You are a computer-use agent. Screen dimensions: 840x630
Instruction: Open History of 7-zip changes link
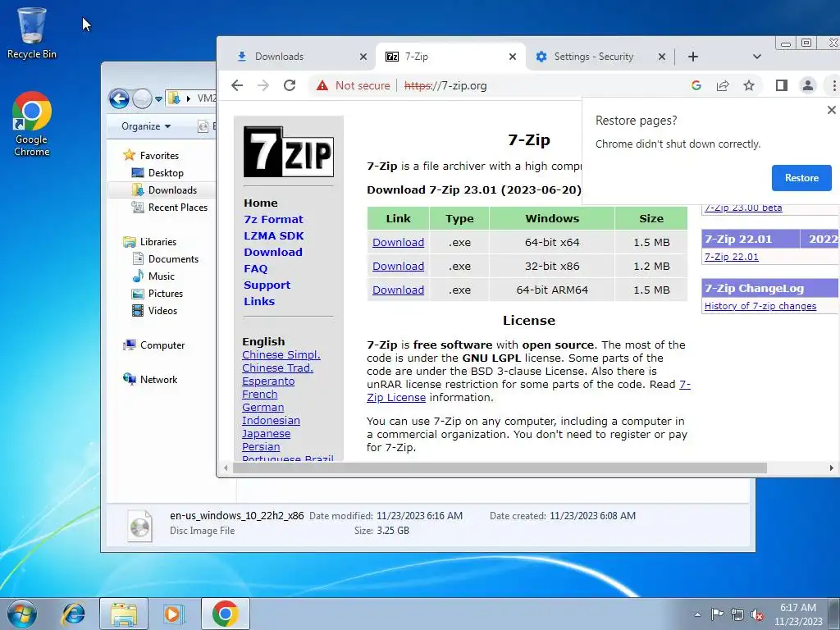[760, 306]
